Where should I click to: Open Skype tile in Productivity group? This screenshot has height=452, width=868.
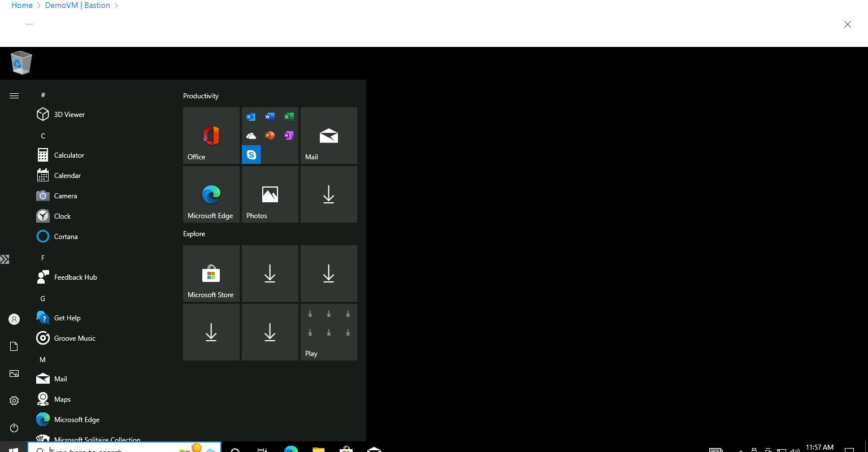click(251, 154)
